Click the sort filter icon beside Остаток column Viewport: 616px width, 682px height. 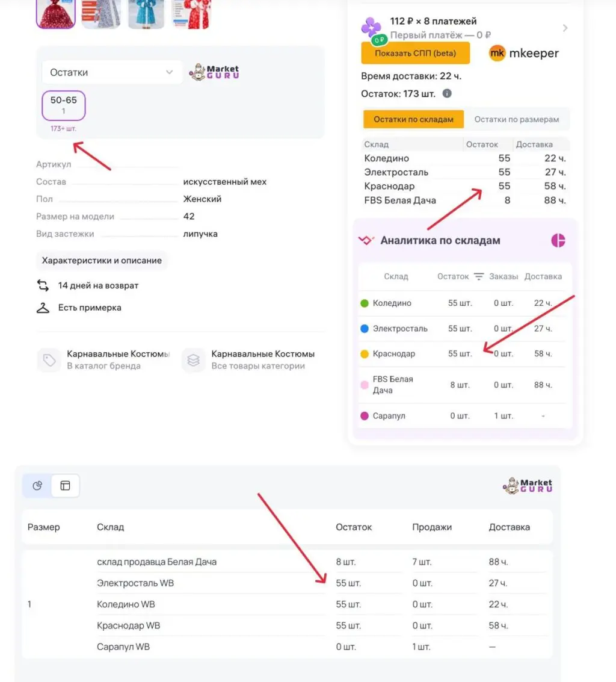[x=479, y=276]
